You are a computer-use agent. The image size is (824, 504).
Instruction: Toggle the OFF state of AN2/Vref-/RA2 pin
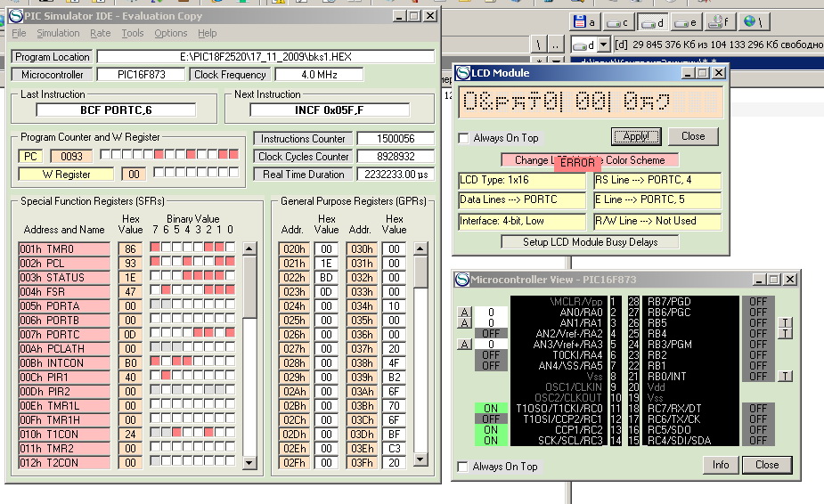491,333
